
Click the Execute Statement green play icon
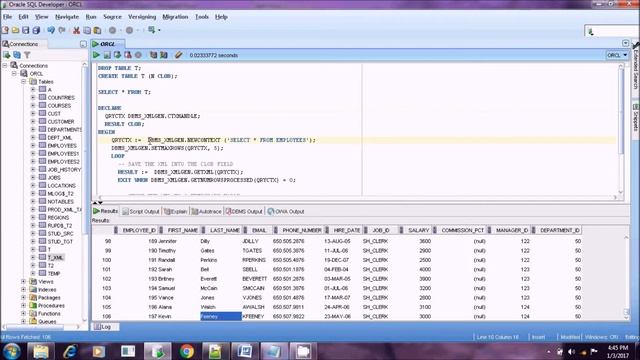click(96, 55)
